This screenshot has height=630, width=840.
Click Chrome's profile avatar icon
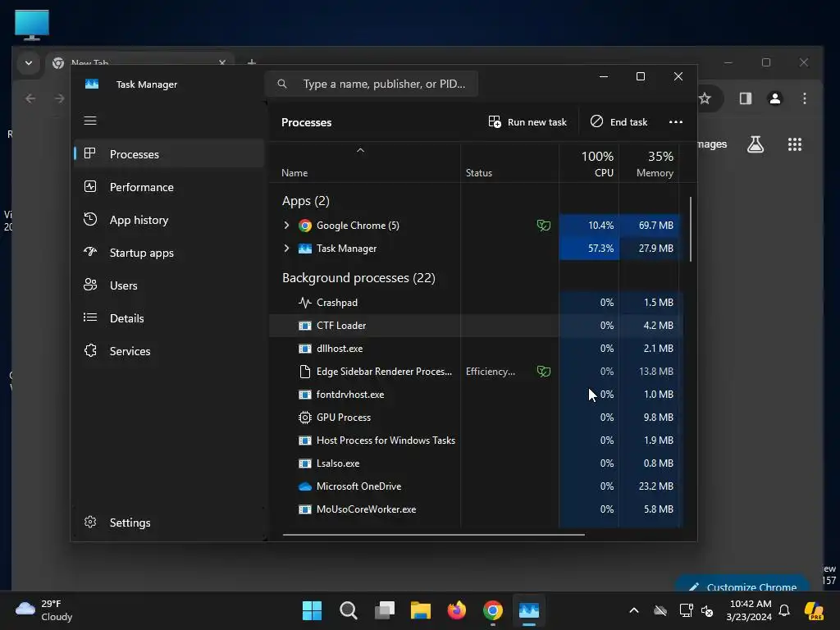point(774,98)
